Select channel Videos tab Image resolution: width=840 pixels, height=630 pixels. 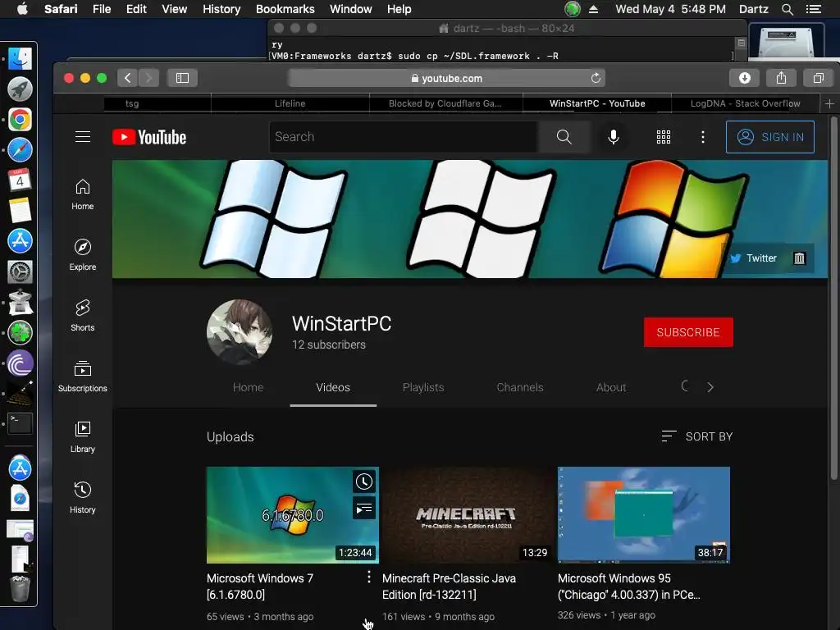pos(333,387)
